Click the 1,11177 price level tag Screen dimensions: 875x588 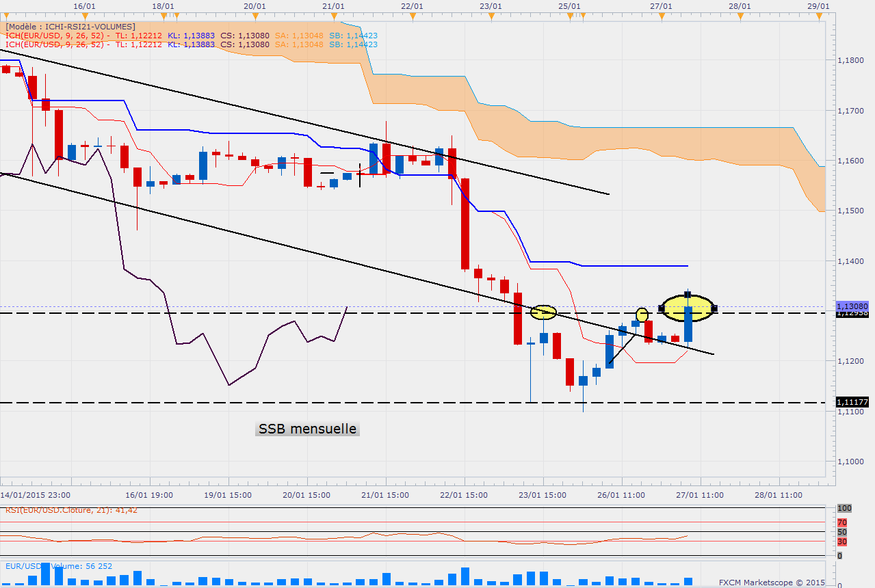pos(851,403)
